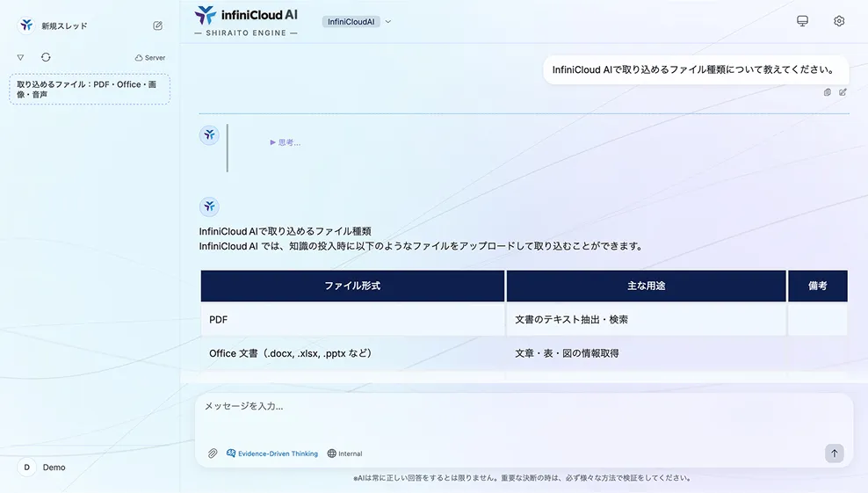Copy the user message

827,92
